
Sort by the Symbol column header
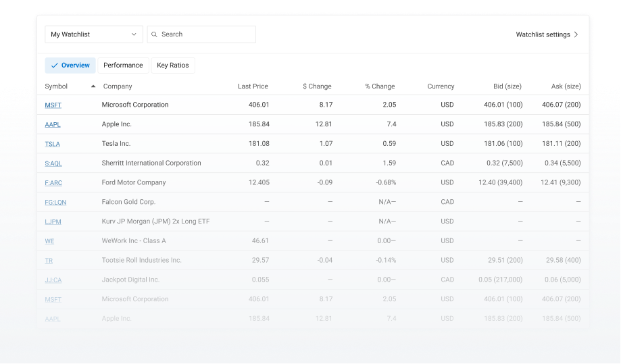56,86
